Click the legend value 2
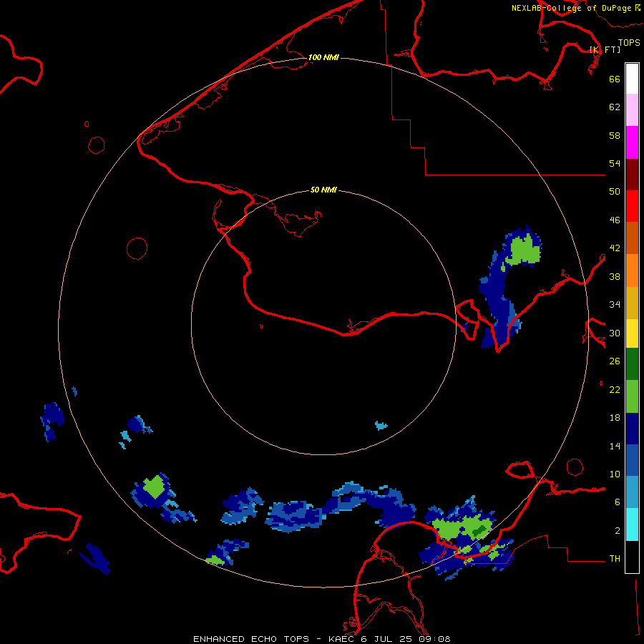644x644 pixels. (x=618, y=531)
